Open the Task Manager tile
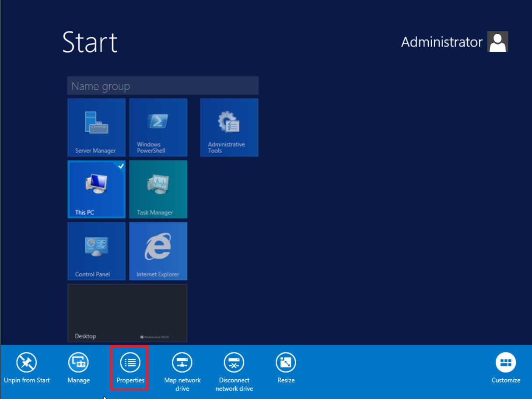The width and height of the screenshot is (532, 399). pyautogui.click(x=158, y=189)
